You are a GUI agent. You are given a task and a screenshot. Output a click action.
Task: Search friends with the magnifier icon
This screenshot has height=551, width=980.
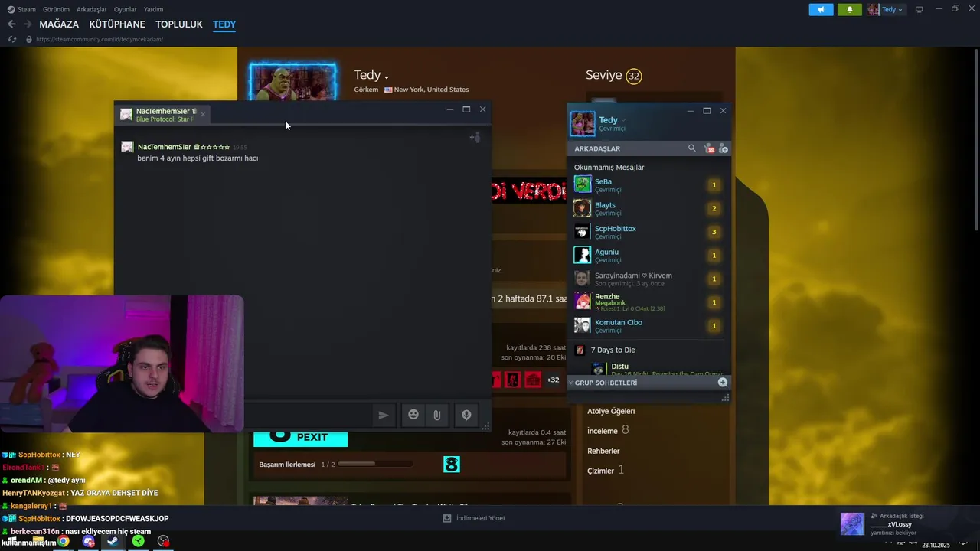(x=692, y=148)
